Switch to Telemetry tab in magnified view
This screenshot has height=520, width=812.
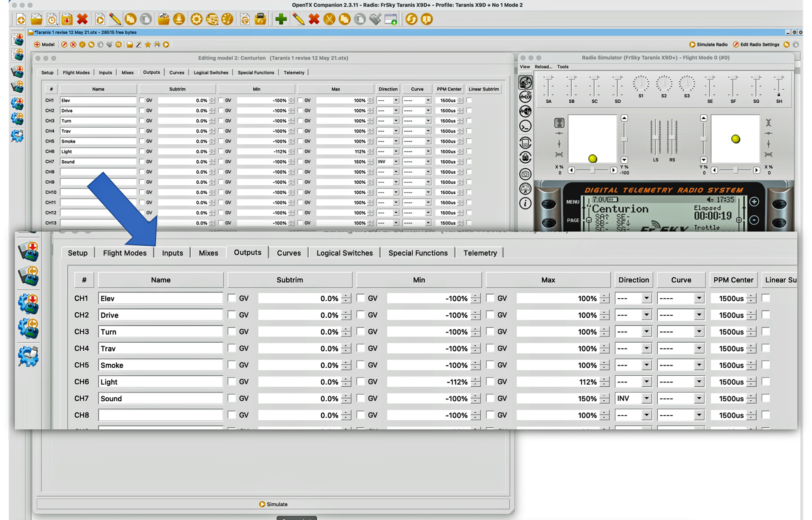(480, 253)
